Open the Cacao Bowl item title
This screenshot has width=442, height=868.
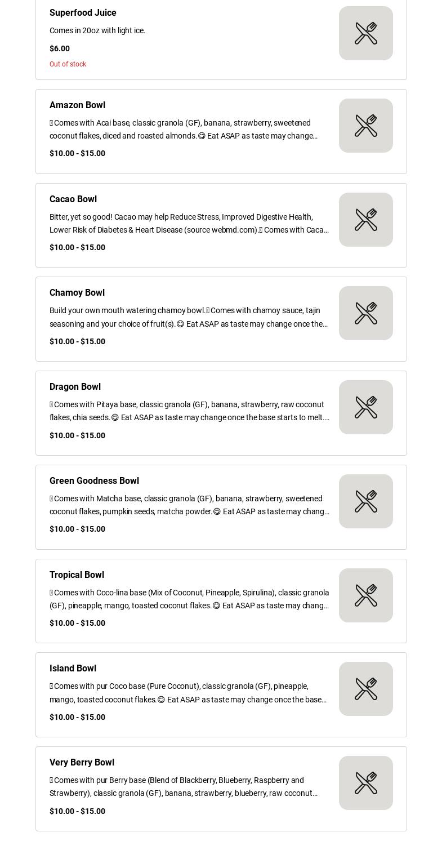point(73,199)
